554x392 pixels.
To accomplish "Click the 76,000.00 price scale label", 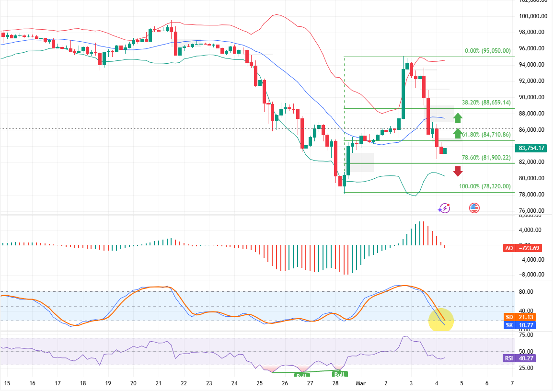I will click(532, 211).
